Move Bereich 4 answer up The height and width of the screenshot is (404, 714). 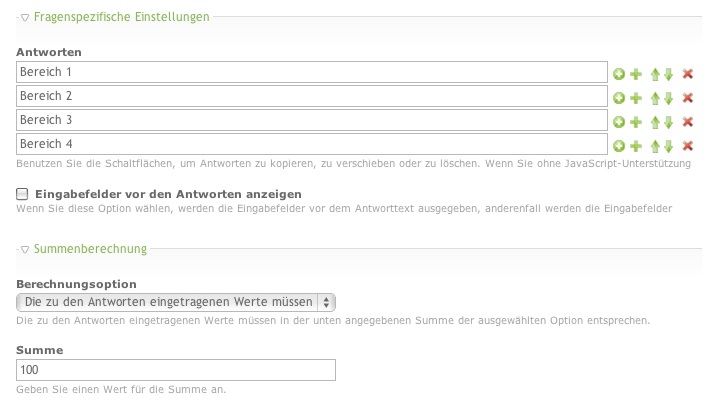655,145
